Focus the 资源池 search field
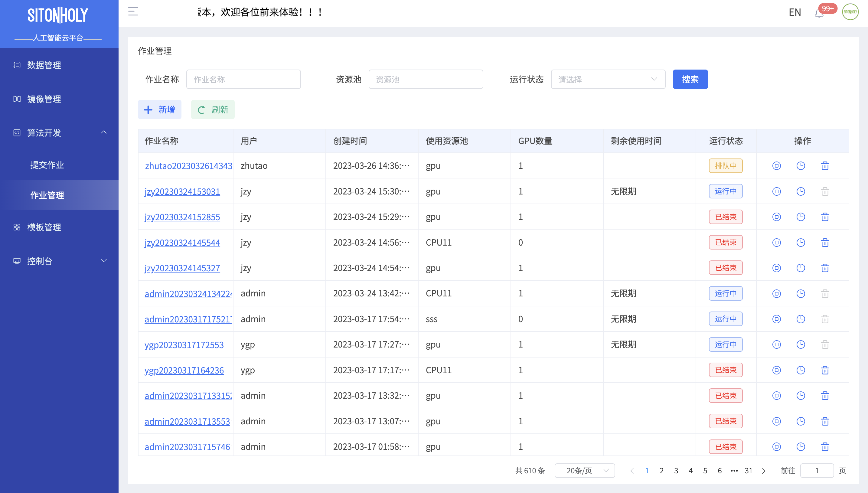The height and width of the screenshot is (493, 868). click(x=426, y=79)
